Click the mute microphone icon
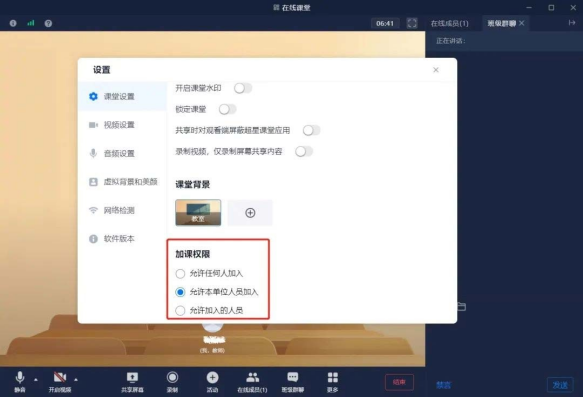This screenshot has height=397, width=584. 20,378
